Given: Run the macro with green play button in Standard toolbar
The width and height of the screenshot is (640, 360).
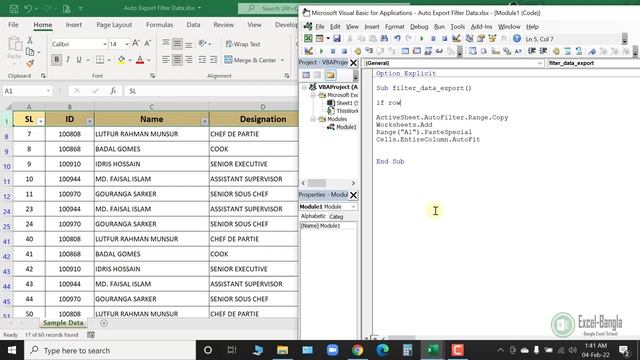Looking at the screenshot, I should [x=422, y=39].
